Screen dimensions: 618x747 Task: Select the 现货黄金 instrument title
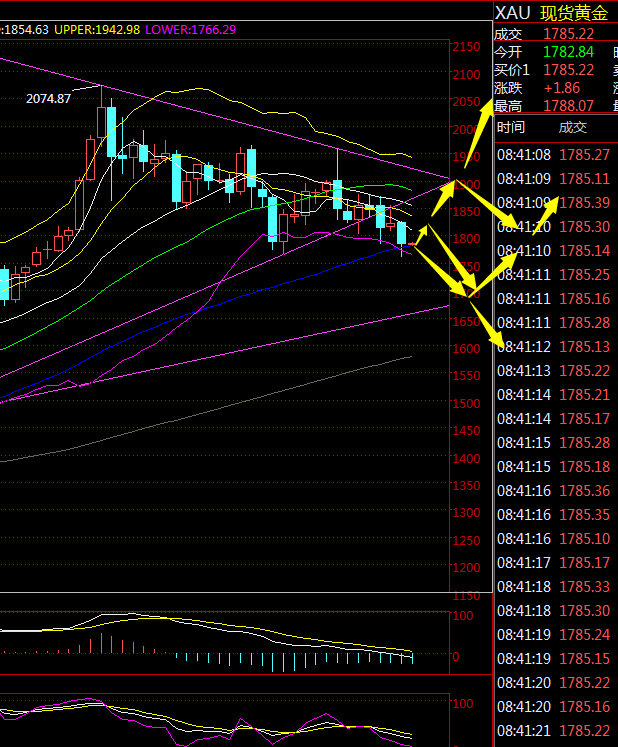573,13
